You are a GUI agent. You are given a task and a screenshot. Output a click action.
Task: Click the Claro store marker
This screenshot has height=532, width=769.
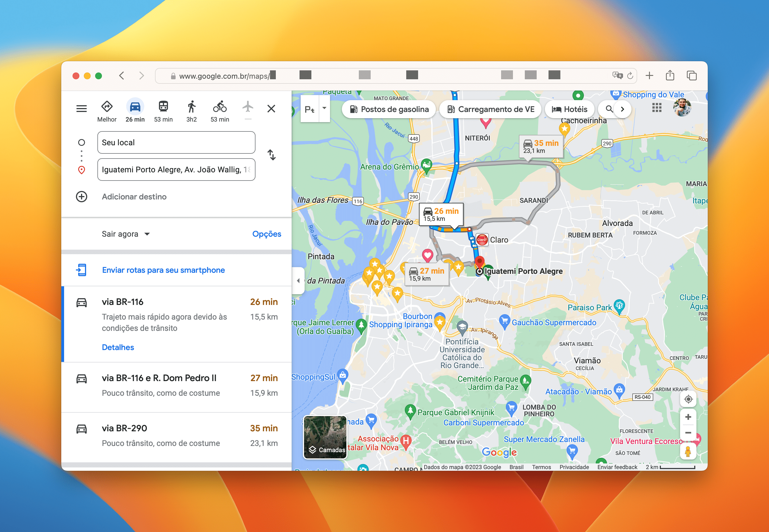click(x=482, y=240)
